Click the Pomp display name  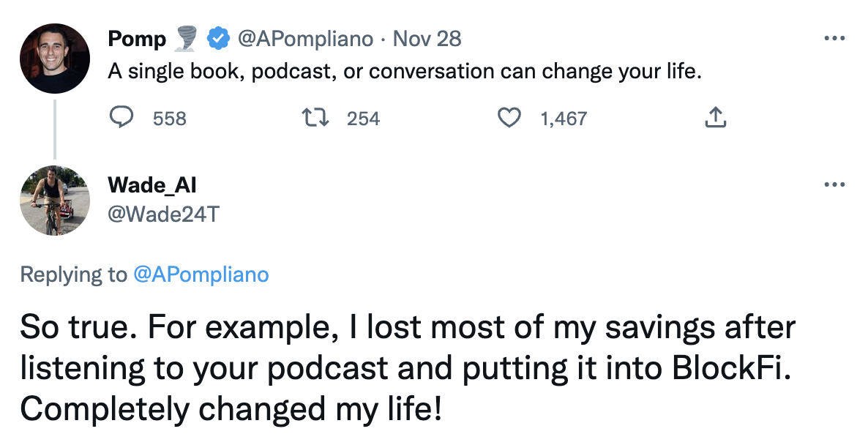pyautogui.click(x=137, y=39)
